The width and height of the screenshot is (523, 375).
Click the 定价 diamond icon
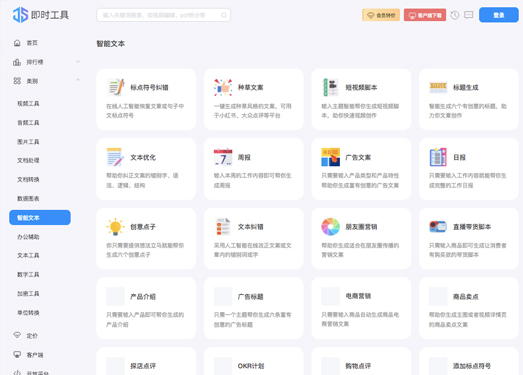pos(17,335)
